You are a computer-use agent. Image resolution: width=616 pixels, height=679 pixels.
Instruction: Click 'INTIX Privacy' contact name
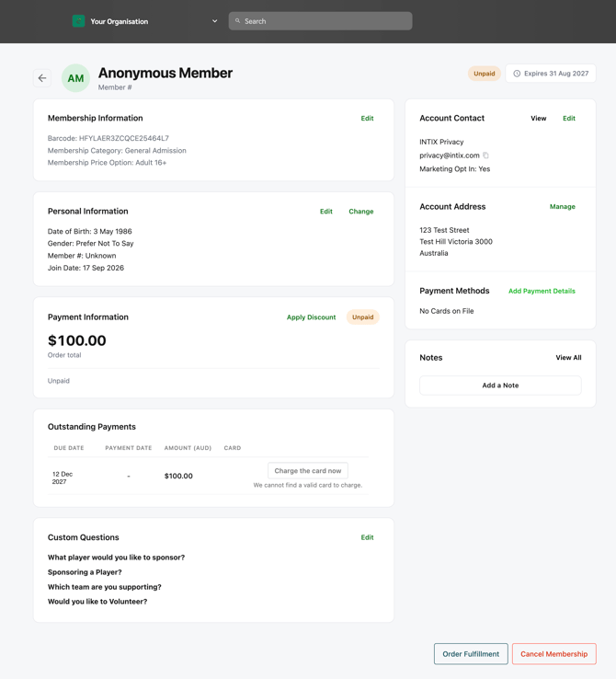(441, 142)
